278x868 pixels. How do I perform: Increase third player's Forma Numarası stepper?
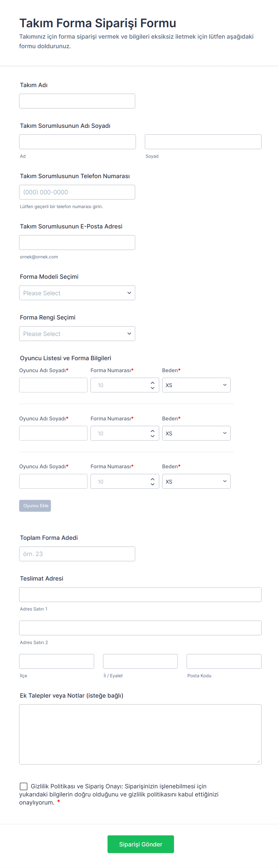(152, 479)
